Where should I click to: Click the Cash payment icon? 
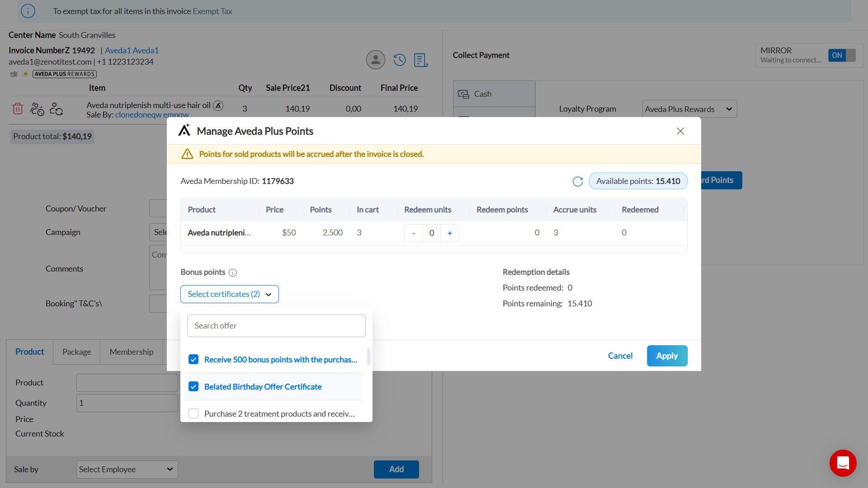(x=463, y=94)
